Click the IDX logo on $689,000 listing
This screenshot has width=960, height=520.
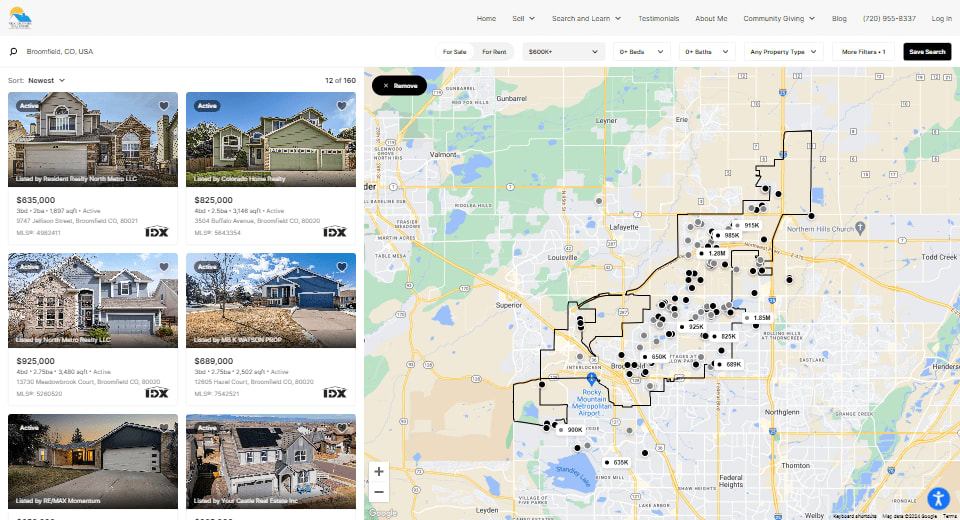(335, 393)
